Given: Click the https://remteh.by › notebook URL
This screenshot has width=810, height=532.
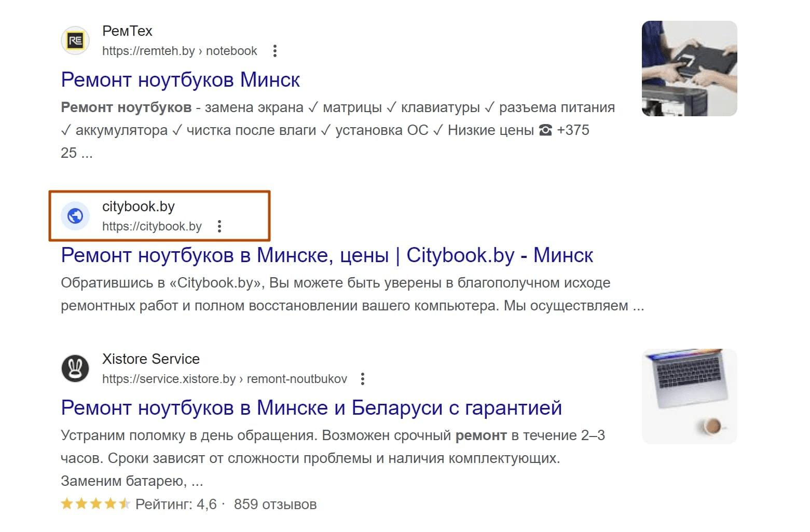Looking at the screenshot, I should click(x=179, y=51).
